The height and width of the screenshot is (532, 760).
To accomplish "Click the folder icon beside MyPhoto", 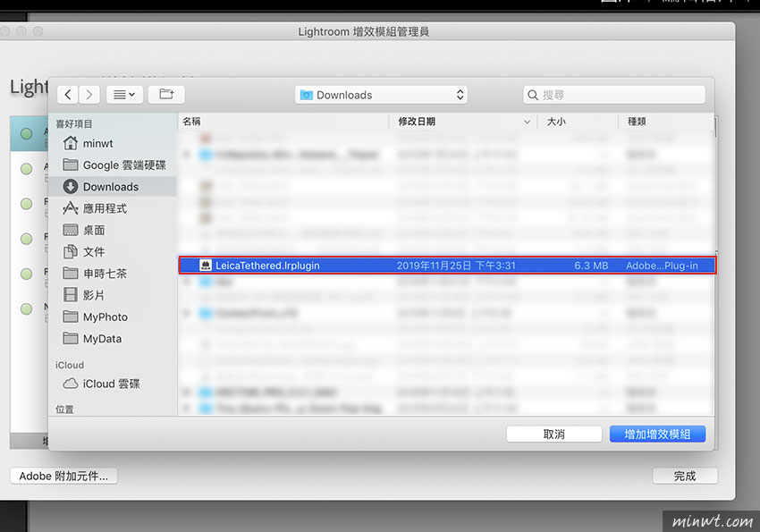I will pos(71,317).
